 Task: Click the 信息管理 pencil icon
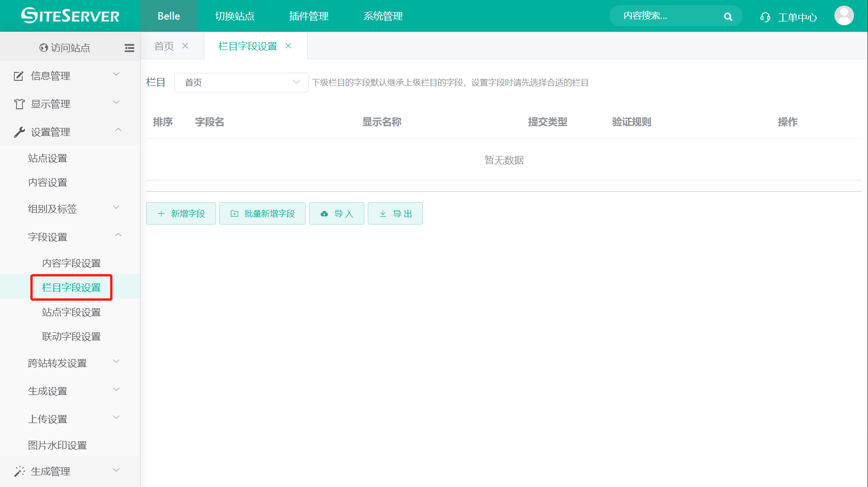tap(19, 75)
